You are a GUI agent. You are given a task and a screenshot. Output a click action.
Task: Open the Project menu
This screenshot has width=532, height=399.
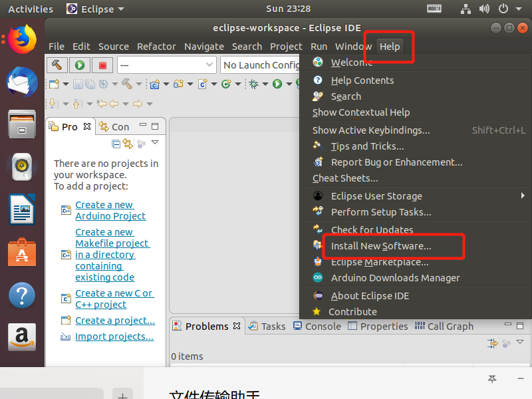pyautogui.click(x=286, y=47)
